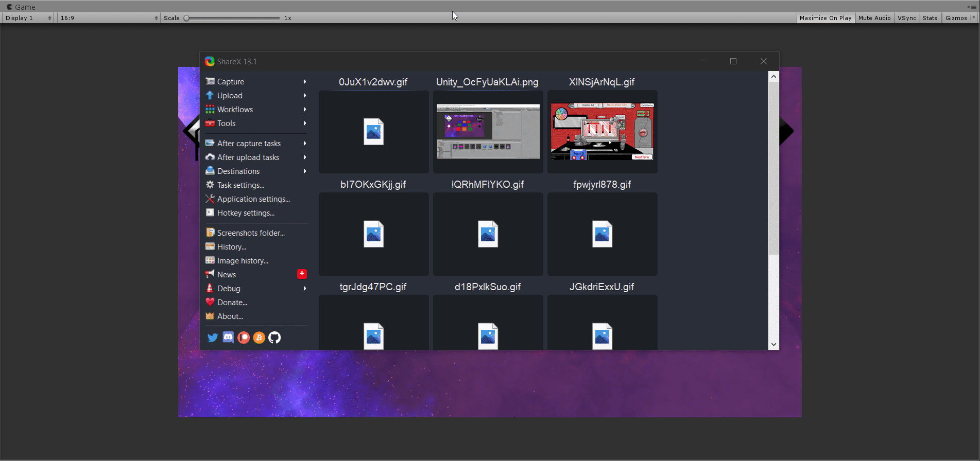The image size is (980, 461).
Task: Select the XINSjArNqL.gif thumbnail
Action: tap(602, 132)
